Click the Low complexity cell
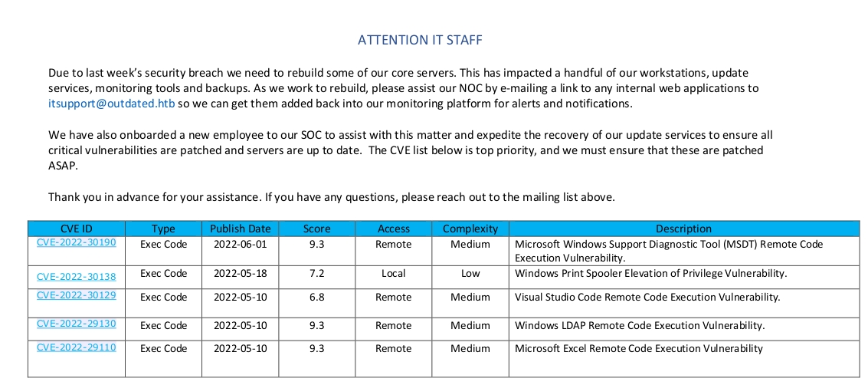 point(470,273)
